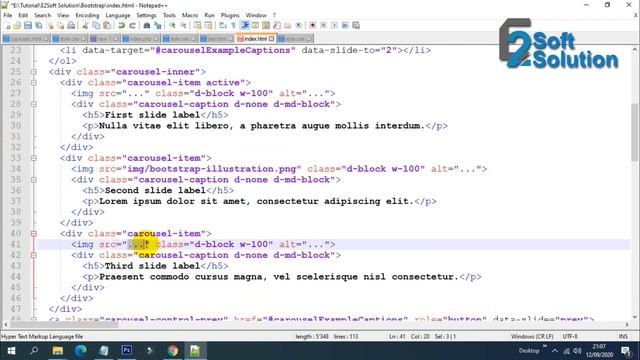Screen dimensions: 640x360
Task: Open the Macro menu
Action: click(x=190, y=15)
